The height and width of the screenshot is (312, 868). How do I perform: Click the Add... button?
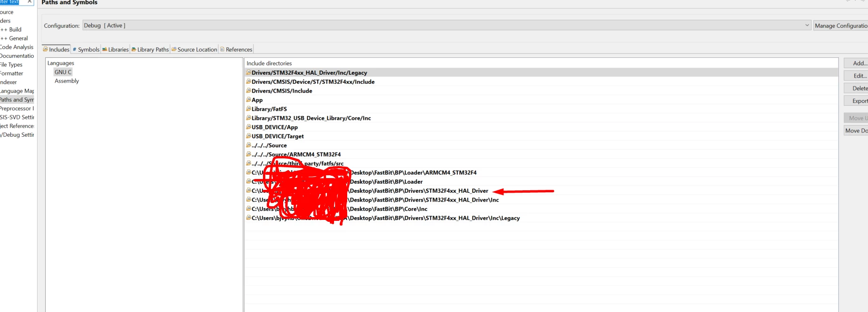pos(856,63)
